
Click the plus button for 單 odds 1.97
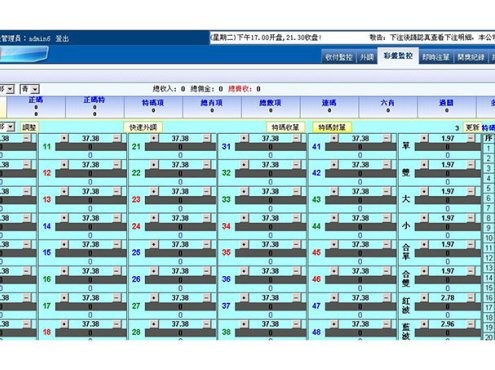424,138
